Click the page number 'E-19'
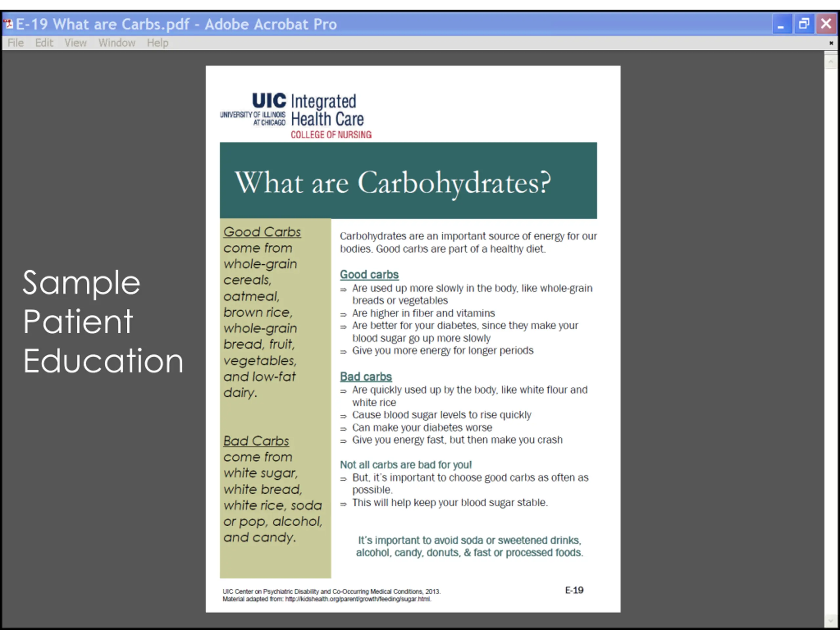 point(574,590)
